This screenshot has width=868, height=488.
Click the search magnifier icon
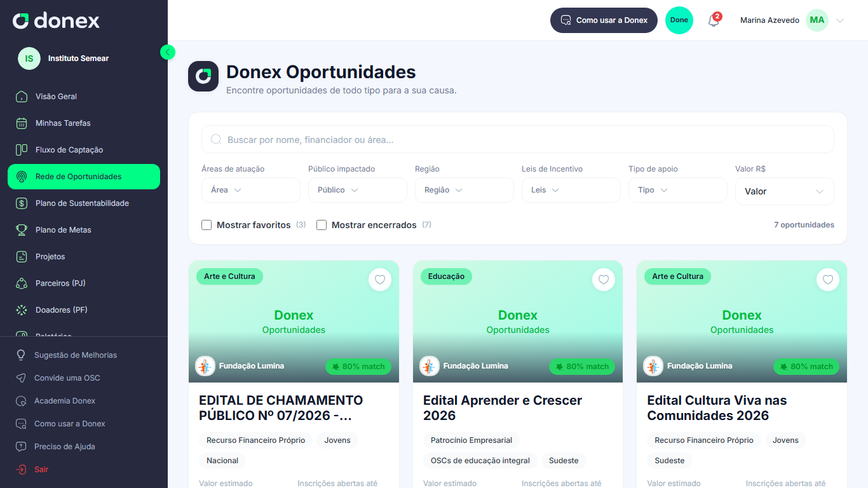point(216,139)
